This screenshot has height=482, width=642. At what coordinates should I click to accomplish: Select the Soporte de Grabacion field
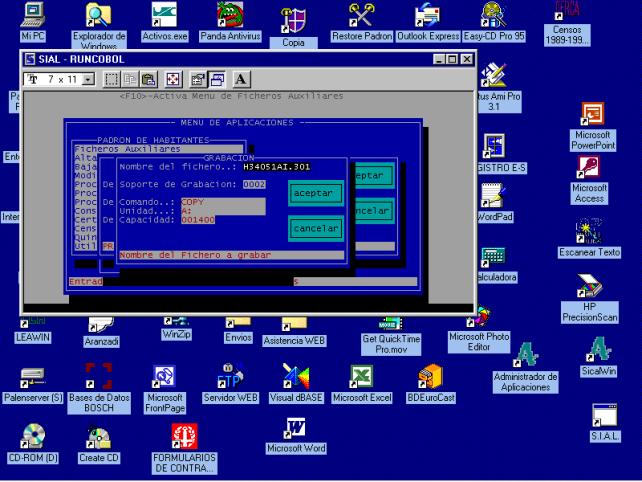(254, 184)
